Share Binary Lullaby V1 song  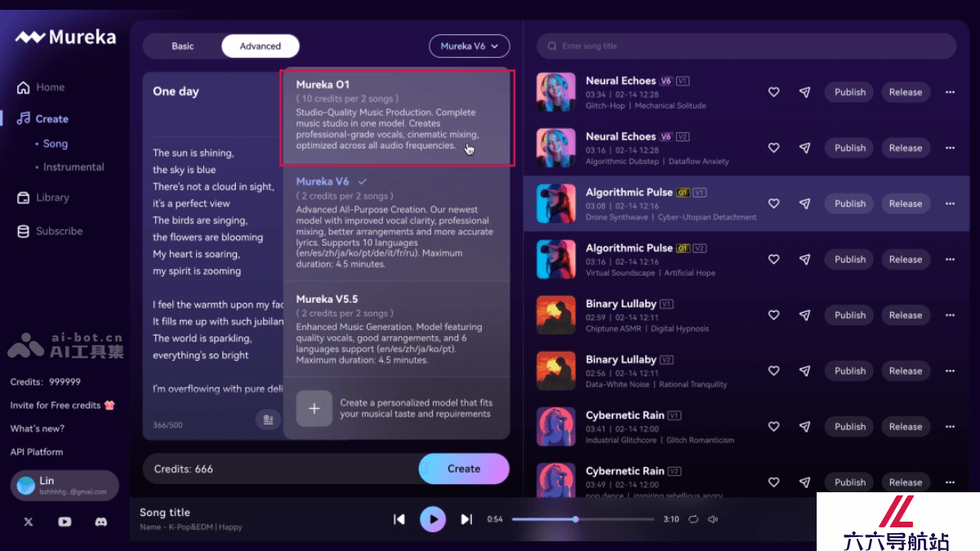[x=804, y=315]
